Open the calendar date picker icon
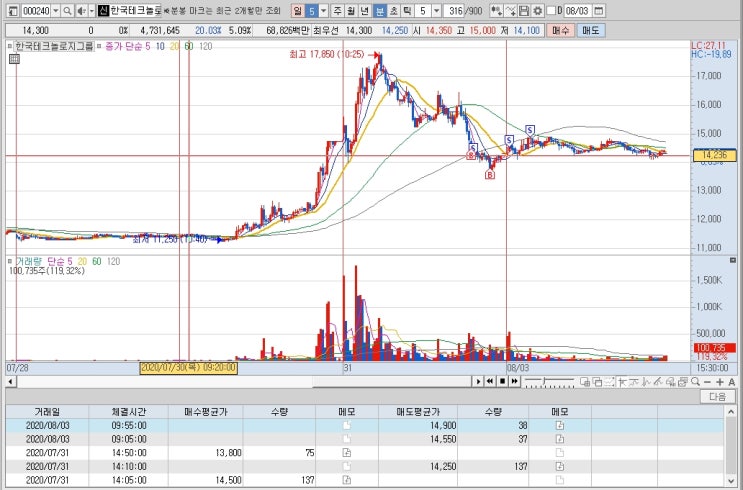743x490 pixels. [598, 10]
